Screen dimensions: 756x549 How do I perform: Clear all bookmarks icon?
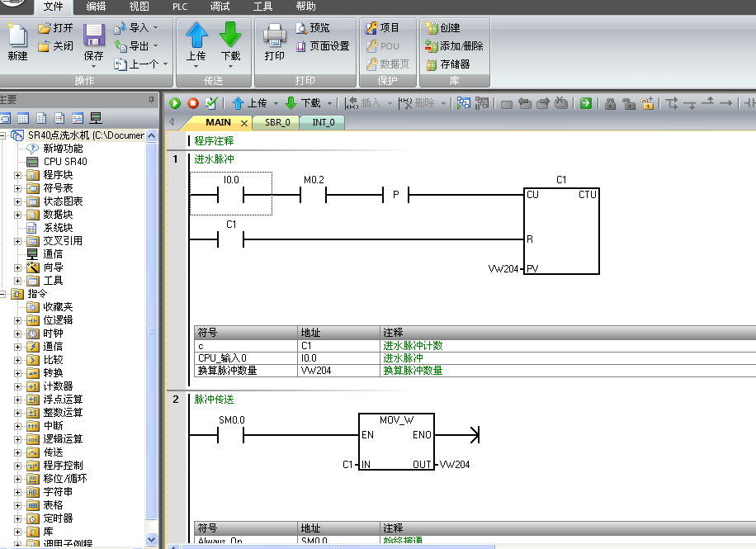[561, 102]
